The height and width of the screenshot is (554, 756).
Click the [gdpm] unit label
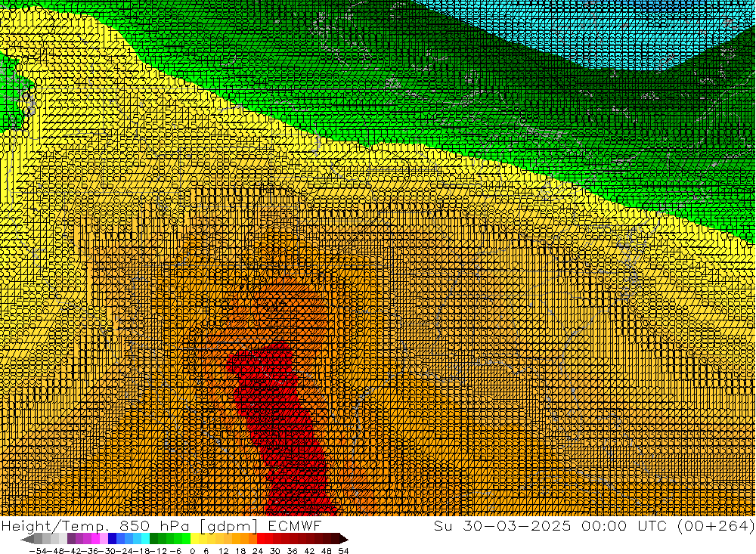point(228,526)
